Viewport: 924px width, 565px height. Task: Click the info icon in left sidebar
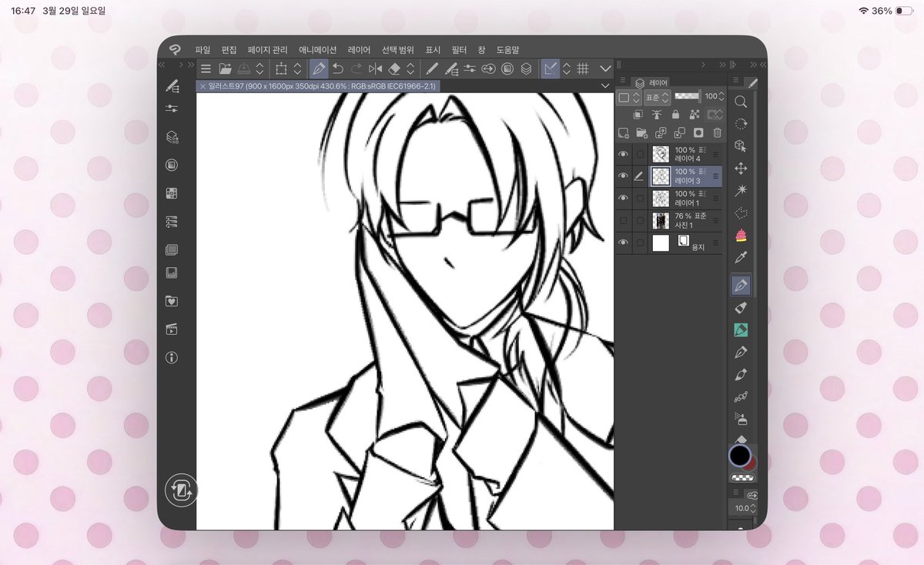(x=172, y=357)
